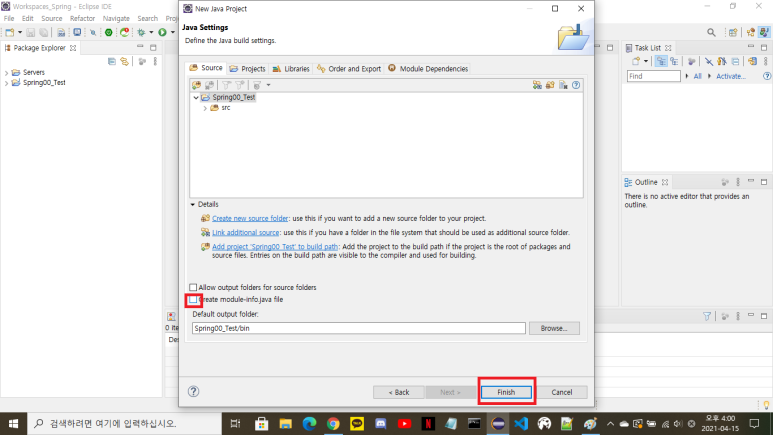
Task: Toggle Create module-info.java file checkbox
Action: [193, 299]
